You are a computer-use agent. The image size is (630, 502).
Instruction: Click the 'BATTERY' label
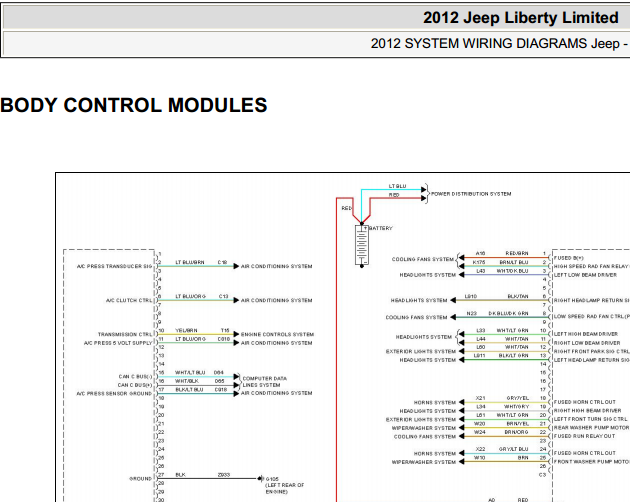(380, 228)
